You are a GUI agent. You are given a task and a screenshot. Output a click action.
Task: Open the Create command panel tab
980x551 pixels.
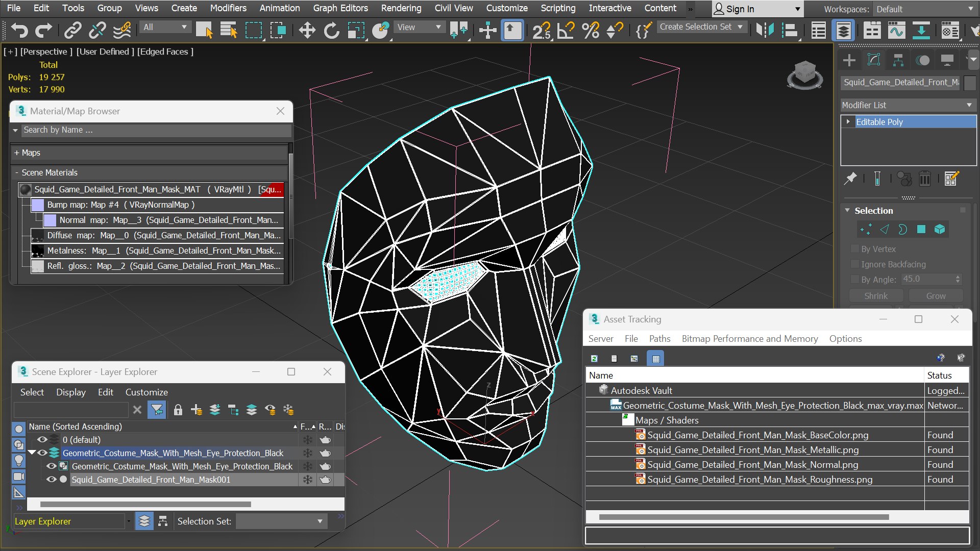point(849,60)
